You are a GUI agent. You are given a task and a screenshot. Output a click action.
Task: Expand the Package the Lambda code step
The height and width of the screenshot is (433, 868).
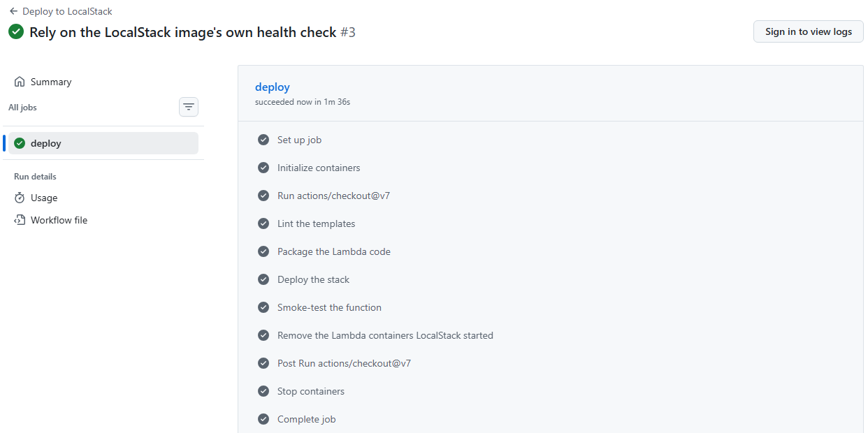click(551, 251)
